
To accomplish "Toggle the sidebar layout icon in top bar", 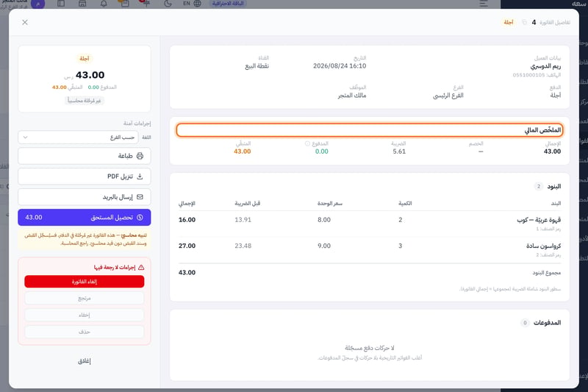I will pos(61,4).
